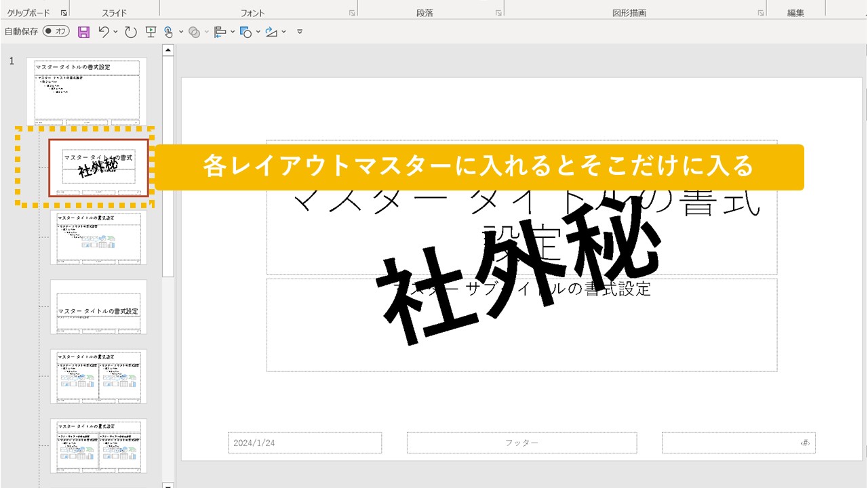Start the slideshow from the toolbar icon
868x488 pixels.
151,31
